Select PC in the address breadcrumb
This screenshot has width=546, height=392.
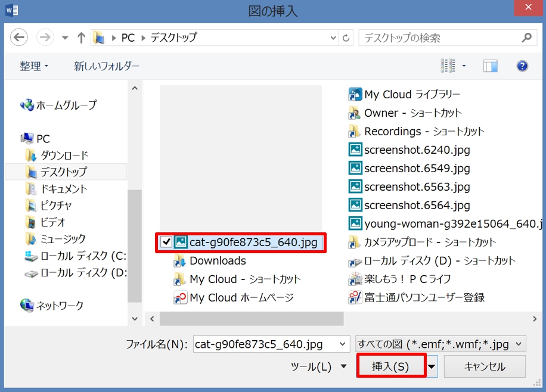pos(128,38)
